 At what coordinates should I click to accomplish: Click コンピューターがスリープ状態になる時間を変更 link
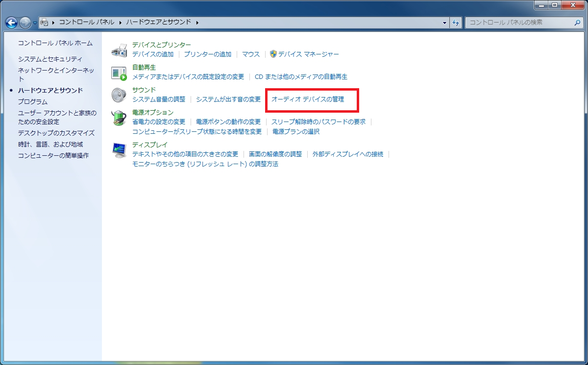pyautogui.click(x=197, y=131)
